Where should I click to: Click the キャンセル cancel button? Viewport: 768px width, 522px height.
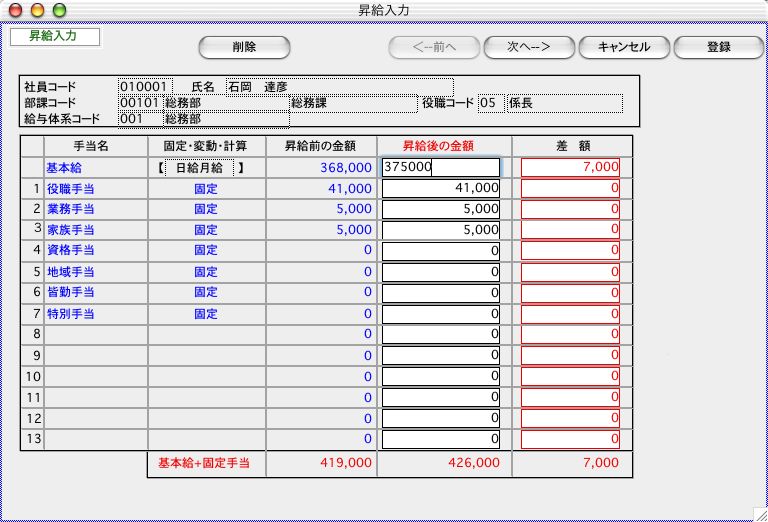tap(623, 47)
